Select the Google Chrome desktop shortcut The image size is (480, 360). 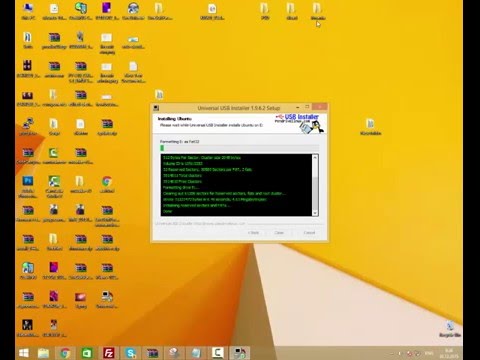[107, 185]
